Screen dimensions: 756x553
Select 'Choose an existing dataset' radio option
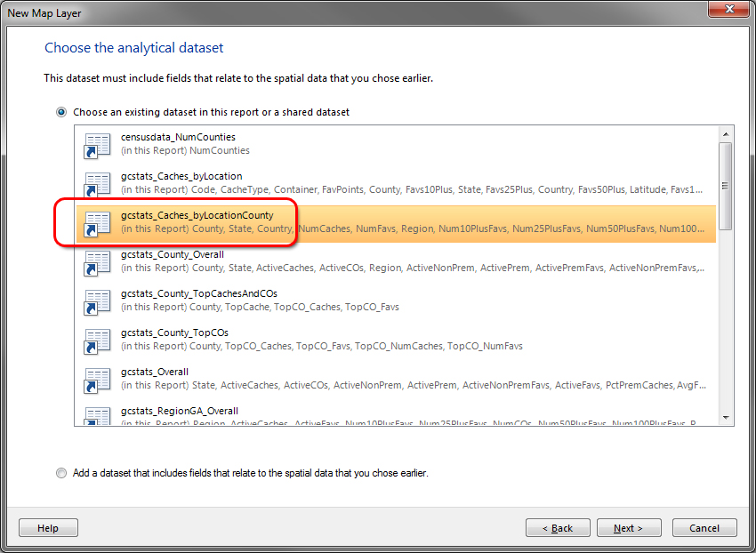click(61, 113)
